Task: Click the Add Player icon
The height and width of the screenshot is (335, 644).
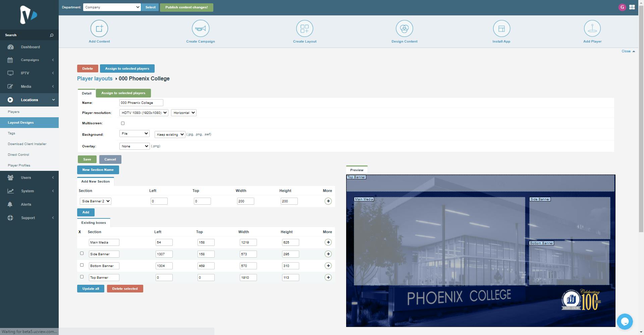Action: (x=592, y=28)
